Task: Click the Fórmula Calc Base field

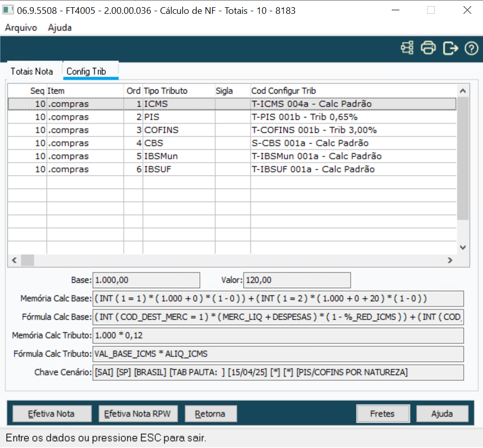Action: click(x=278, y=317)
